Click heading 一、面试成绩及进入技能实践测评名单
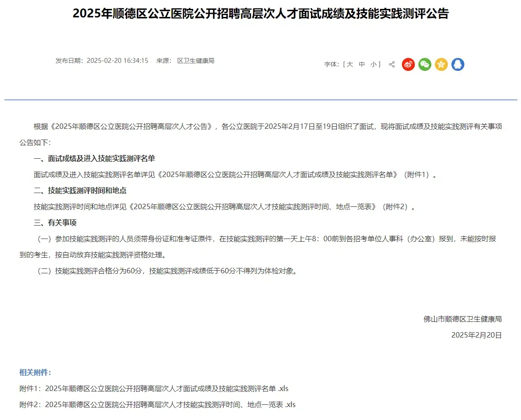This screenshot has width=521, height=420. point(95,159)
